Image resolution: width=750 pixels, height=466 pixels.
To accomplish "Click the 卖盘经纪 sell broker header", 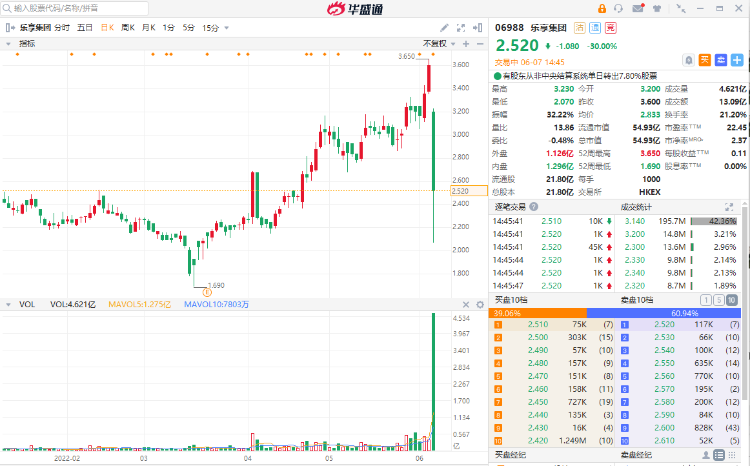I will point(636,455).
